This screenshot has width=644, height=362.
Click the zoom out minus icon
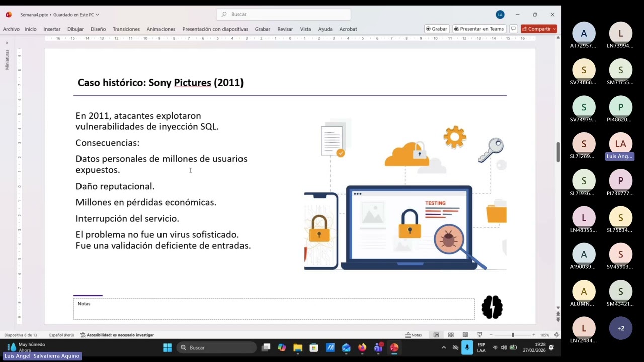coord(491,335)
